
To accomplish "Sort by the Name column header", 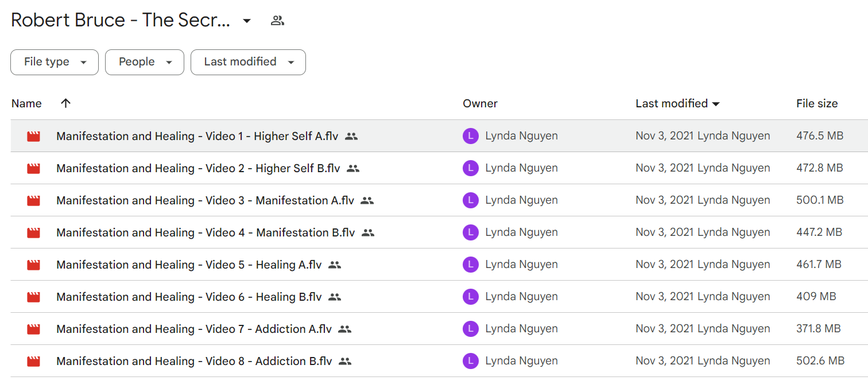I will pyautogui.click(x=26, y=103).
